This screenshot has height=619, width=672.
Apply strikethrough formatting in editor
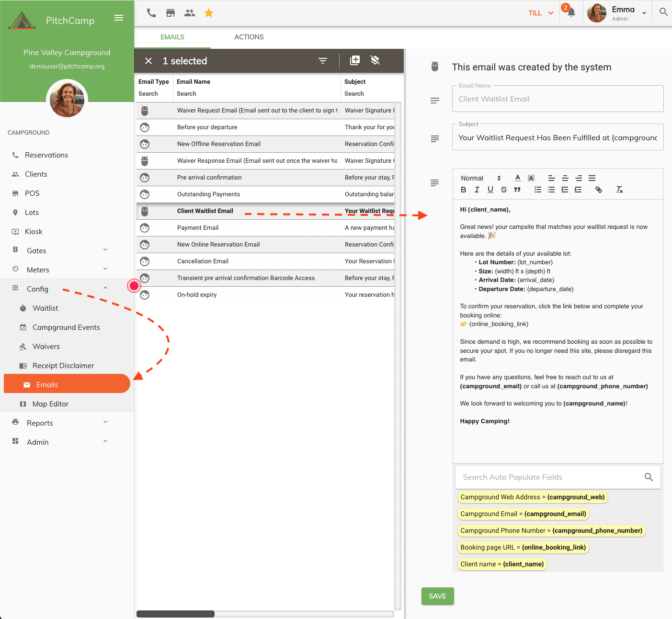pyautogui.click(x=503, y=190)
